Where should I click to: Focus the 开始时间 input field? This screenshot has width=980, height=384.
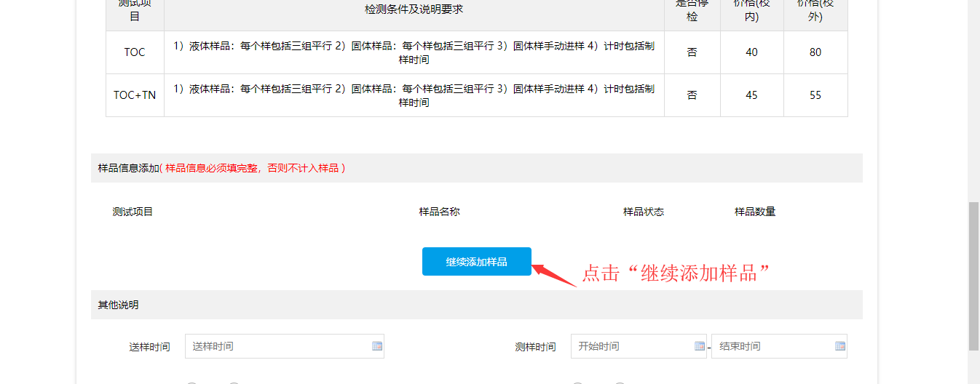click(630, 346)
